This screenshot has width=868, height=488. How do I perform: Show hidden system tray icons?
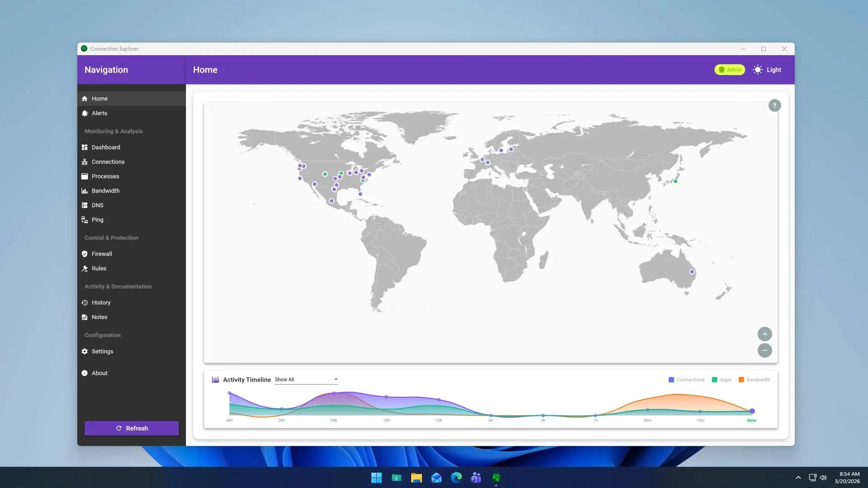click(x=798, y=478)
